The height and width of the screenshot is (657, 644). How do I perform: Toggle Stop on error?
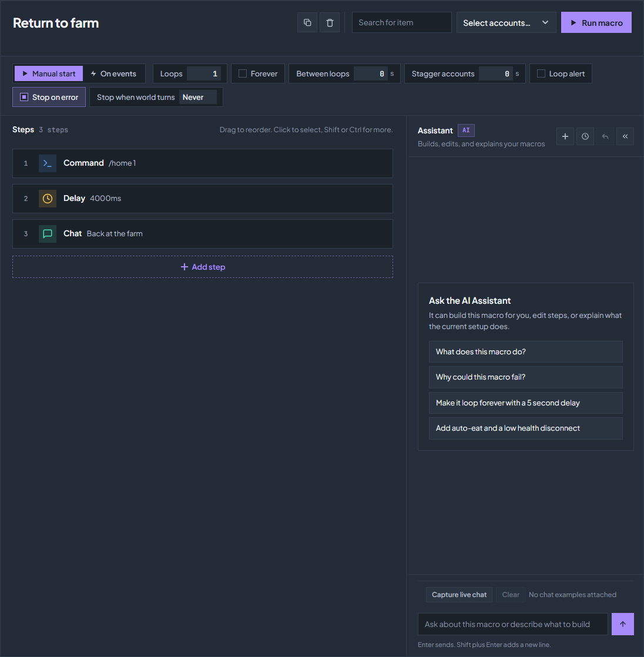pyautogui.click(x=49, y=97)
